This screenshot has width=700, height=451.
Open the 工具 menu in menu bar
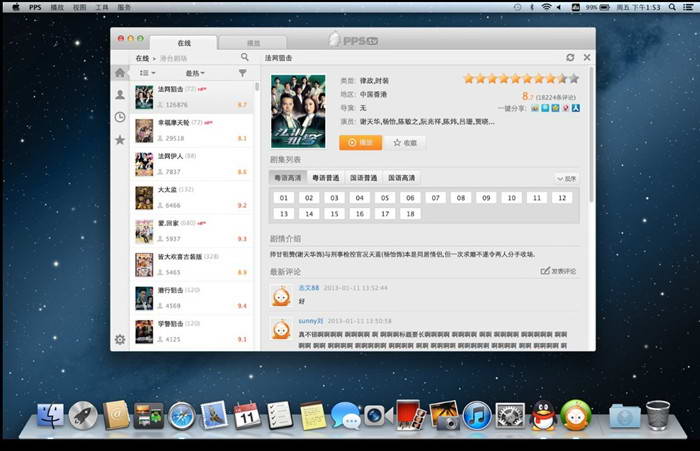pyautogui.click(x=101, y=6)
